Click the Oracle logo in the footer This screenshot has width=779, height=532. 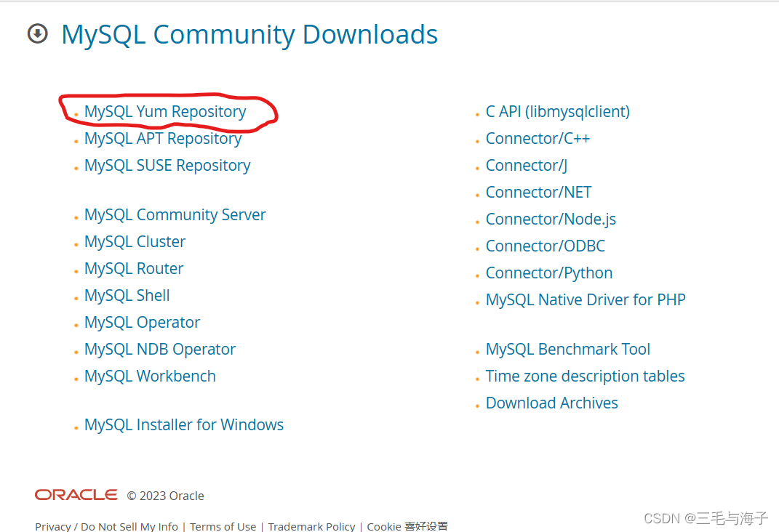[x=76, y=495]
